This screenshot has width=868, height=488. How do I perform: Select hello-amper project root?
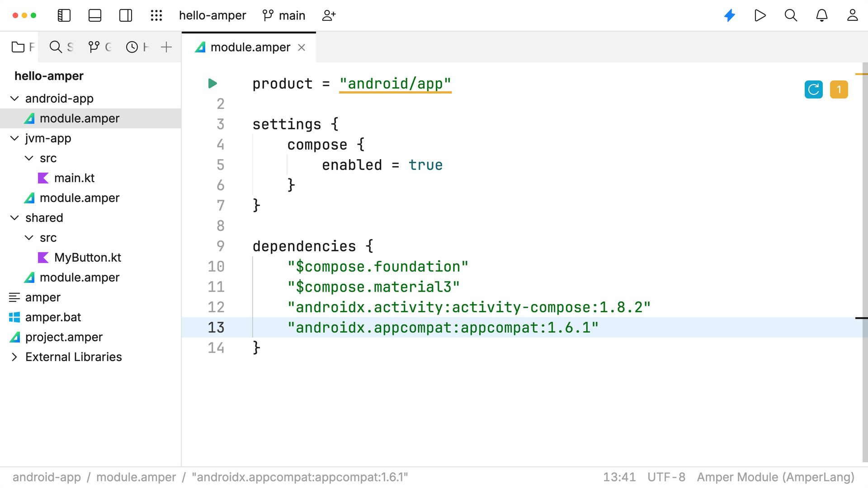pyautogui.click(x=49, y=76)
